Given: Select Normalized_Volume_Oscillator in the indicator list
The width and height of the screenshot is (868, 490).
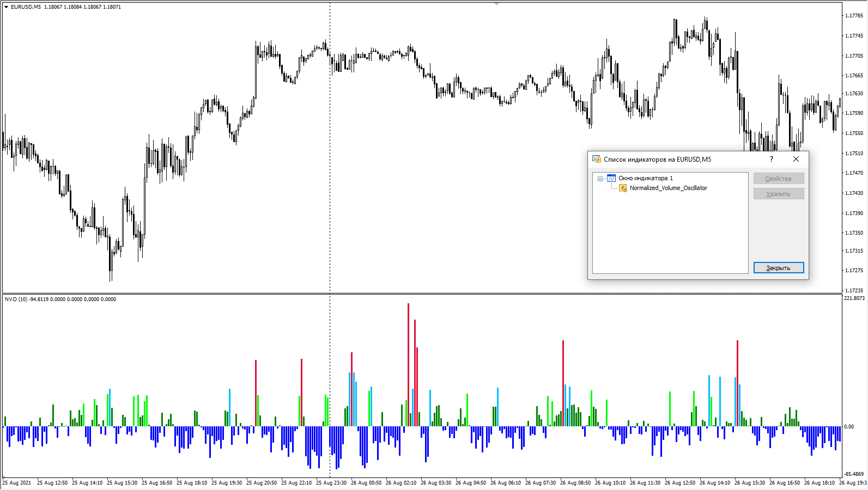Looking at the screenshot, I should [668, 188].
